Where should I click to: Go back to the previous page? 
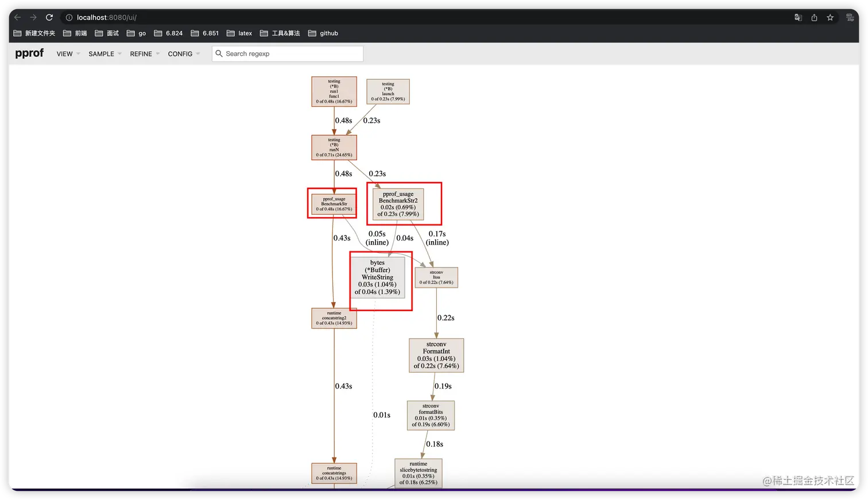(x=17, y=17)
